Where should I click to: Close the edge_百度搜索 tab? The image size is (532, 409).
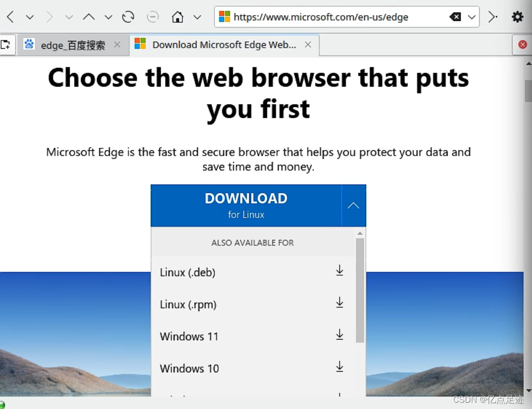tap(117, 45)
